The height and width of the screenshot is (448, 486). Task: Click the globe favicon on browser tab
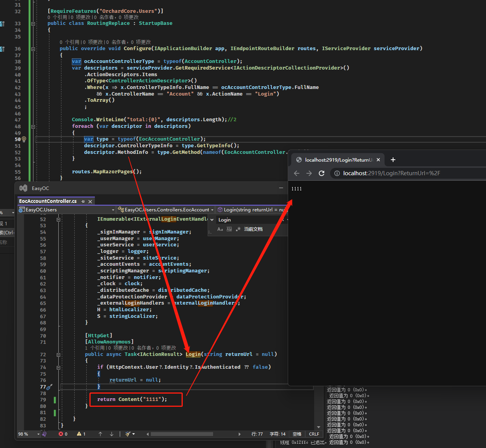point(299,160)
